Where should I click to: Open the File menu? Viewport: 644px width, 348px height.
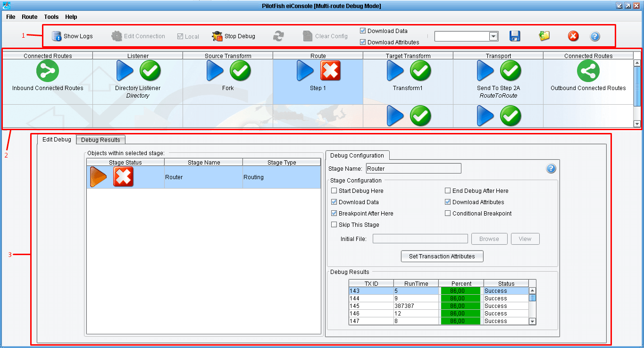(x=11, y=17)
